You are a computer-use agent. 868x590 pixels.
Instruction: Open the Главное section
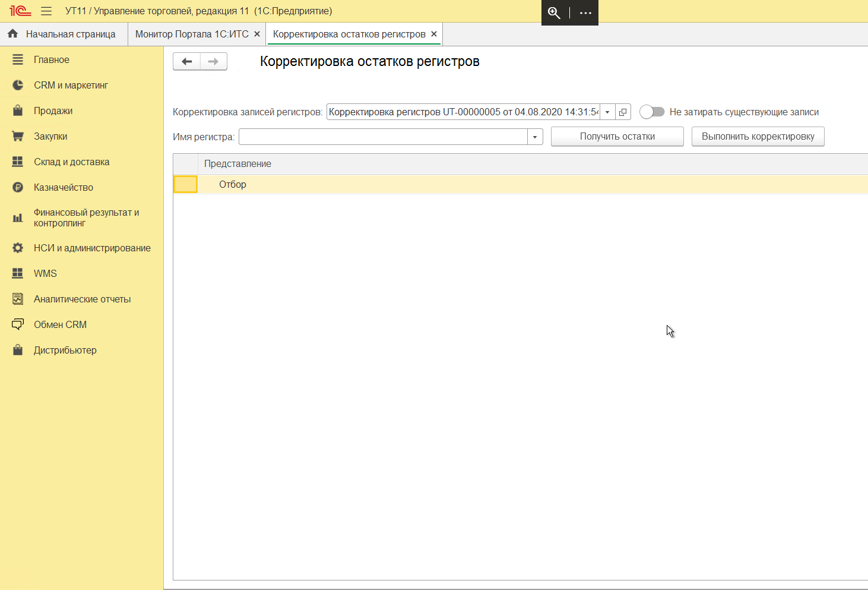click(x=52, y=59)
